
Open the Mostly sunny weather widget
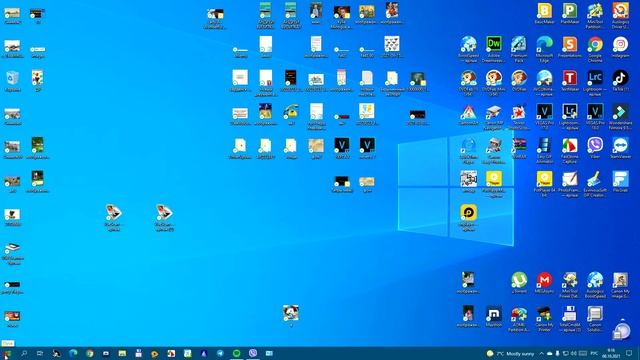(510, 353)
